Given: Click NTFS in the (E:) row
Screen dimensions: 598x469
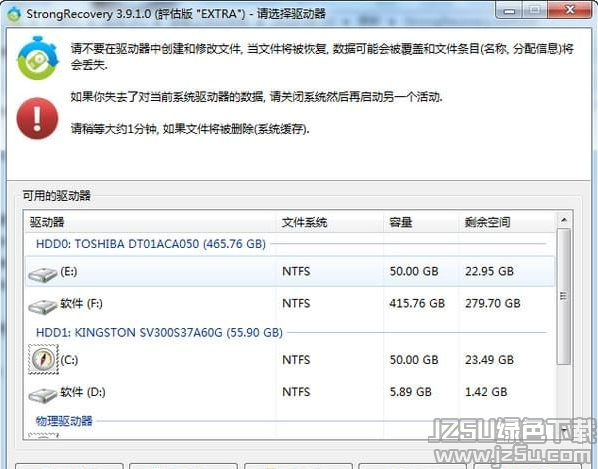Looking at the screenshot, I should point(296,271).
